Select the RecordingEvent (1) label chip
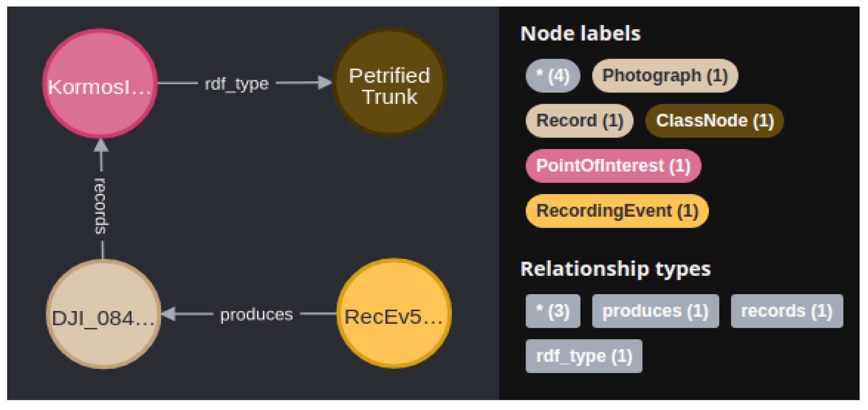This screenshot has height=410, width=868. coord(617,211)
